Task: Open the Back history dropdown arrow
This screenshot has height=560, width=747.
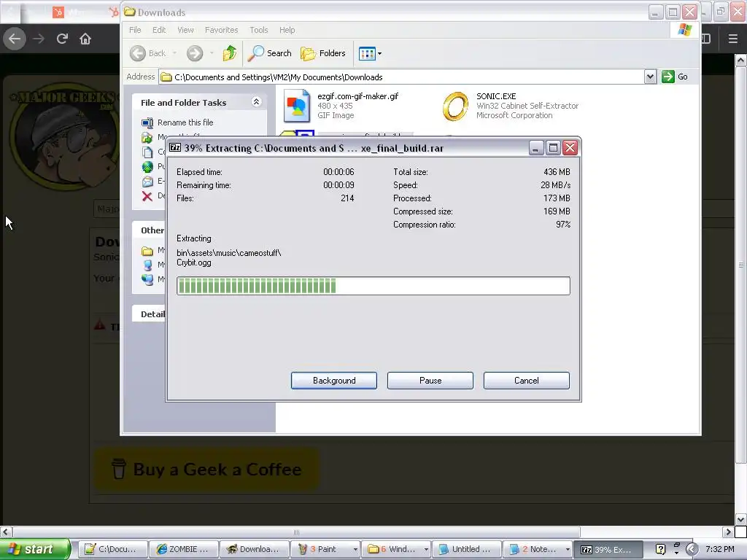Action: [x=175, y=53]
